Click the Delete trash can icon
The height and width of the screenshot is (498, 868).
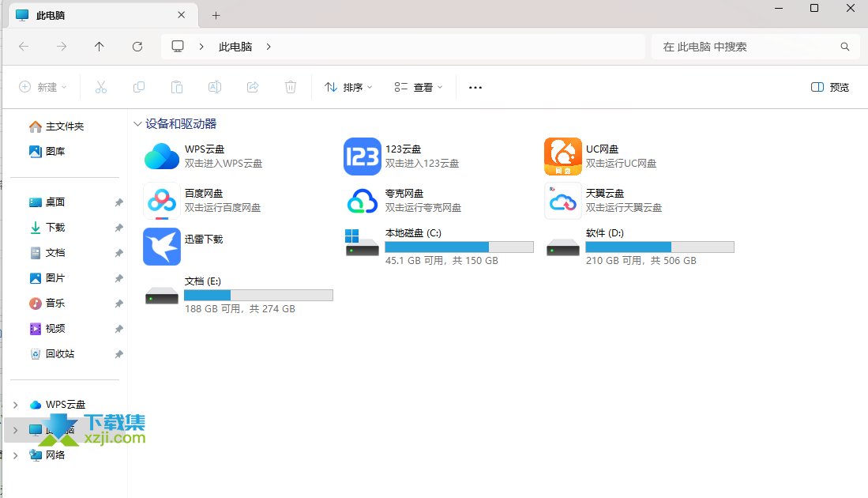click(291, 87)
